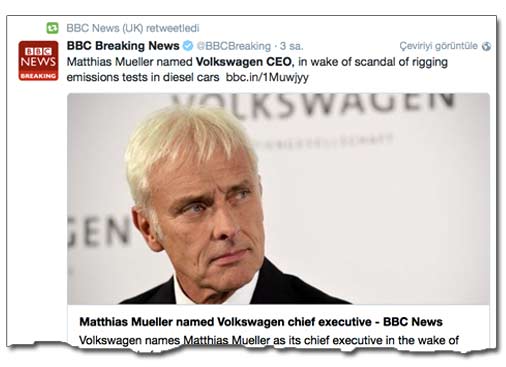This screenshot has height=367, width=506.
Task: Click the blurred Volkswagen sign in photo
Action: click(x=313, y=103)
